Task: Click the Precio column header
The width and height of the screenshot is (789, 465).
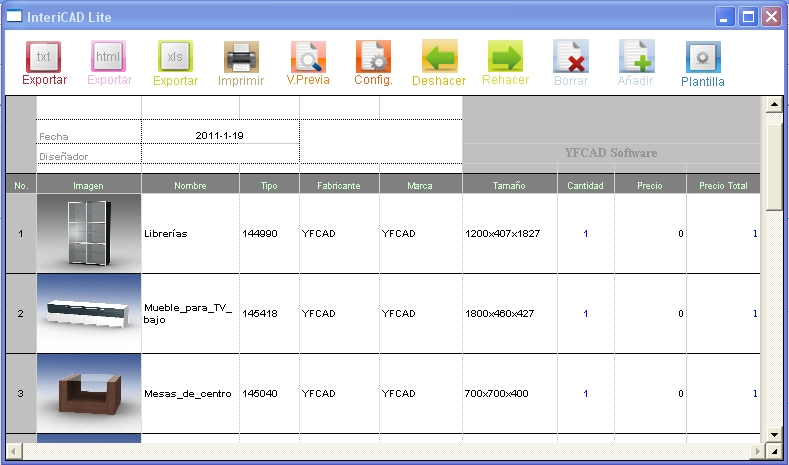Action: pos(650,185)
